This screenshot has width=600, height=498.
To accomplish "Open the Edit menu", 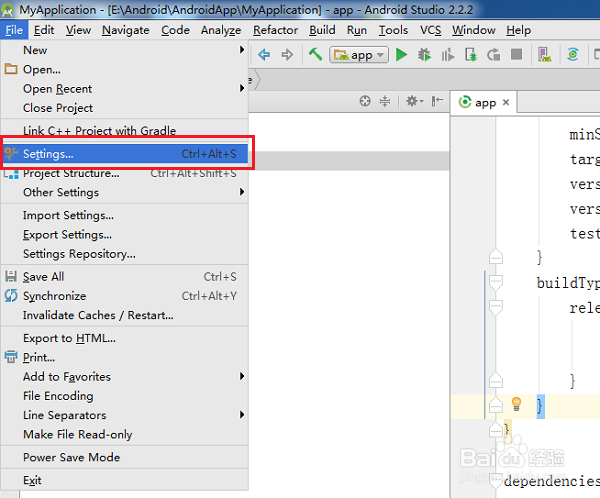I will (44, 30).
